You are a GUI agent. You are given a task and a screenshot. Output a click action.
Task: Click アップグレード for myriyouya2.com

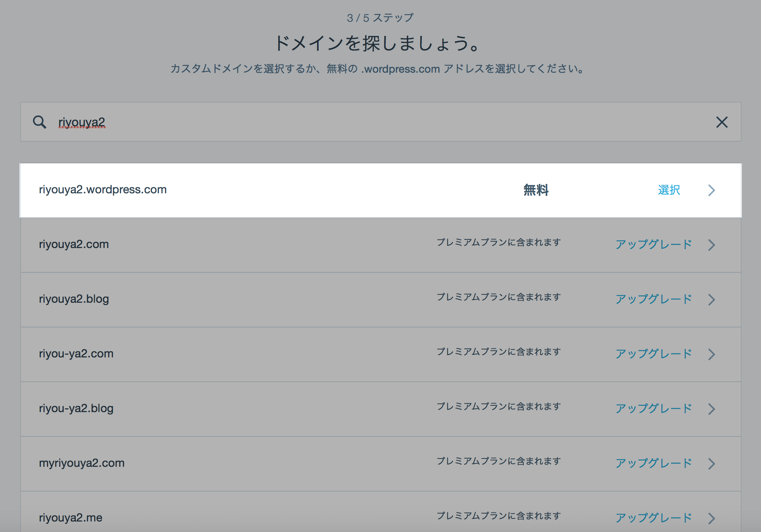coord(653,463)
